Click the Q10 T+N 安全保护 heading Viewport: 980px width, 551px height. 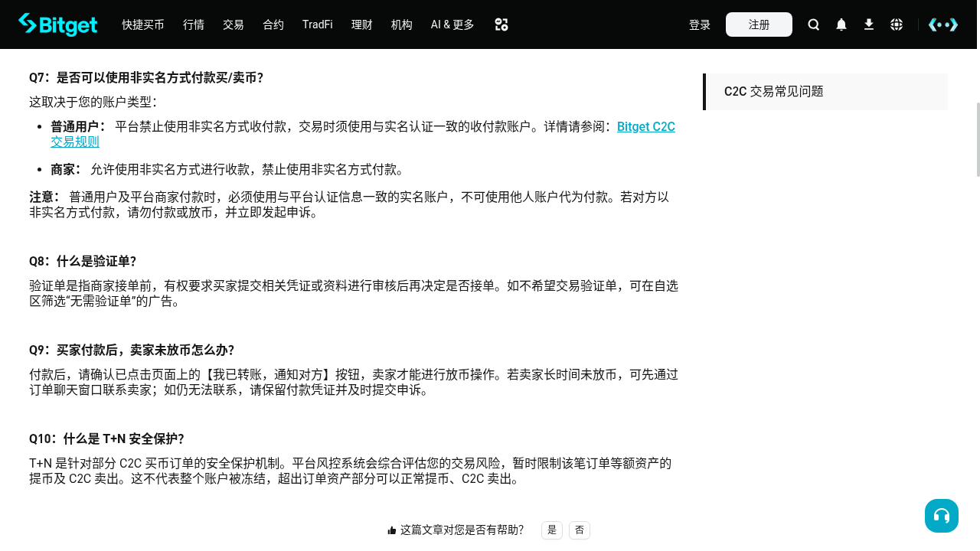point(106,439)
